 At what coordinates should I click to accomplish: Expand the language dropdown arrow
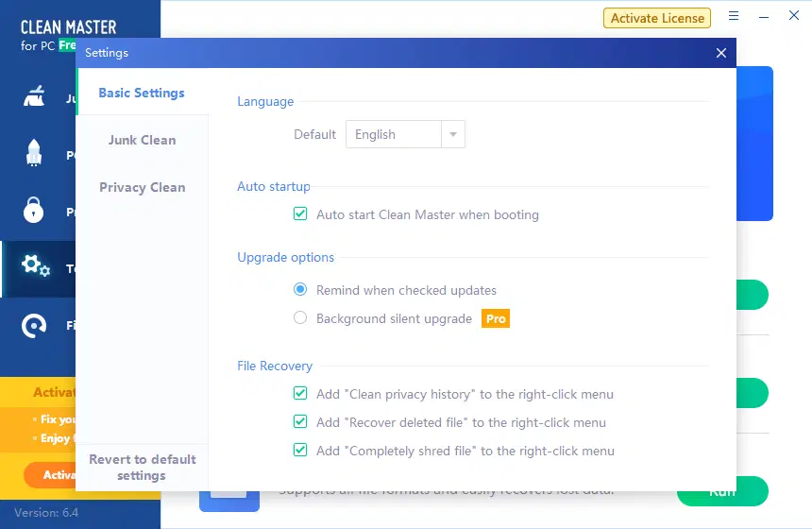(x=453, y=135)
